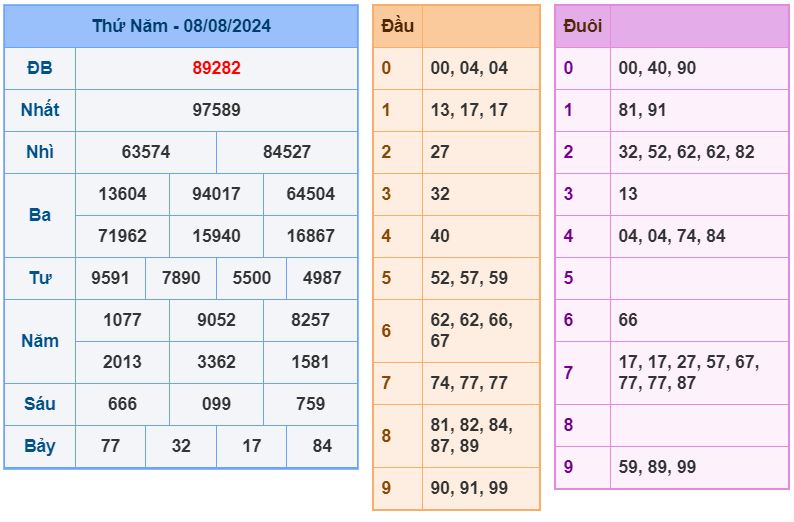Select third prize number 16867
This screenshot has width=794, height=522.
(310, 236)
